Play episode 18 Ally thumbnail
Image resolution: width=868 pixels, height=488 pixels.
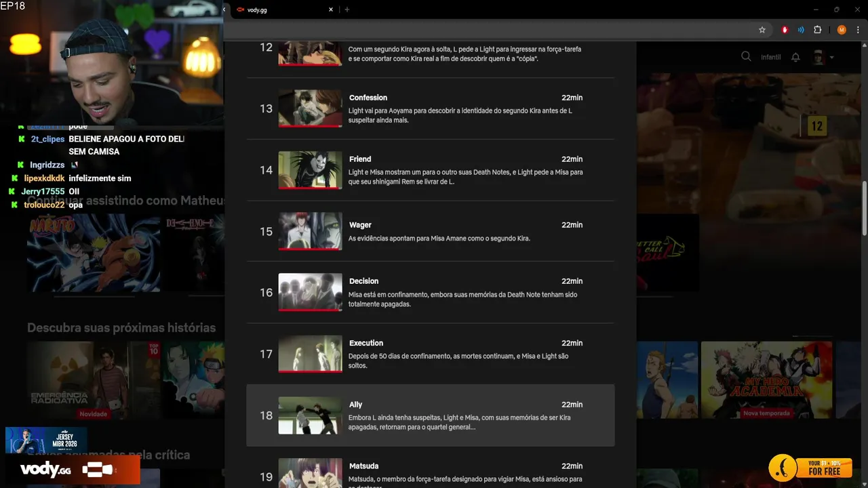[310, 415]
